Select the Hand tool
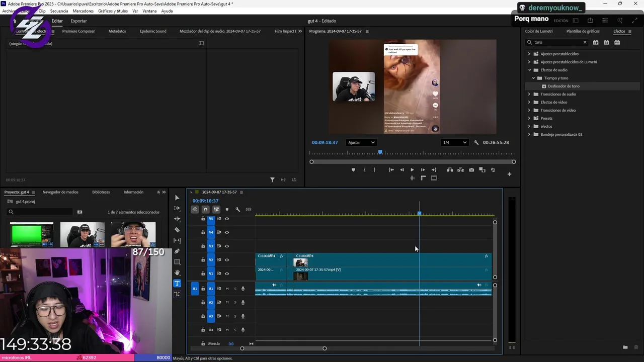 pyautogui.click(x=177, y=273)
